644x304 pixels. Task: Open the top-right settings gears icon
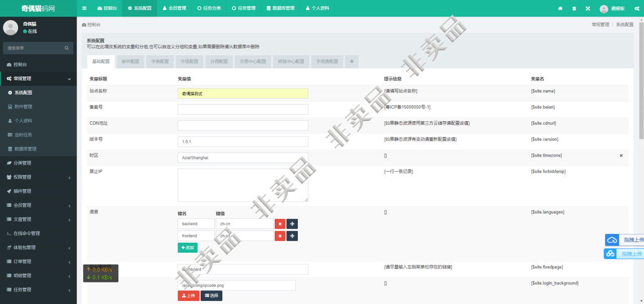click(x=638, y=9)
